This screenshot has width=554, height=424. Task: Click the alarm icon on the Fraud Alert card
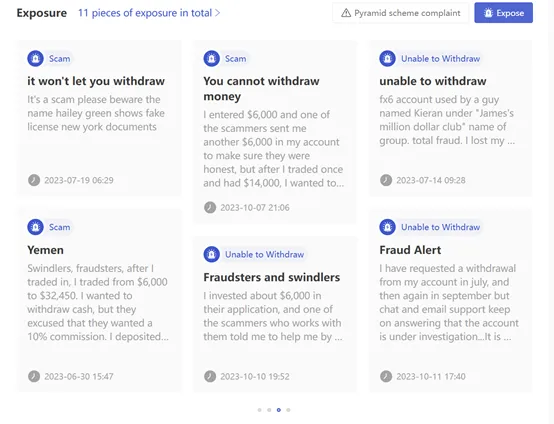coord(387,227)
